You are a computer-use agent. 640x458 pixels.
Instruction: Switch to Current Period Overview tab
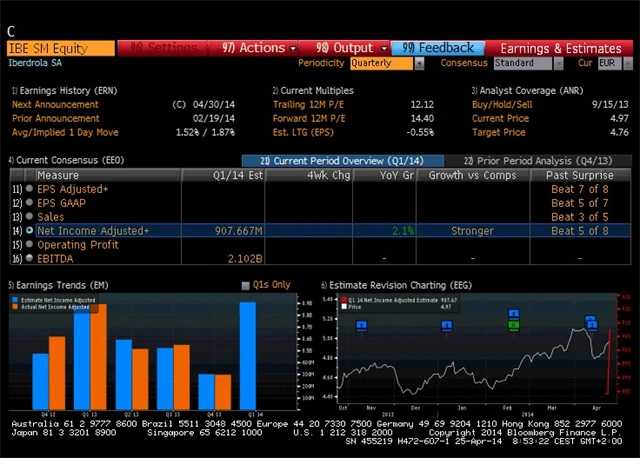pos(340,160)
